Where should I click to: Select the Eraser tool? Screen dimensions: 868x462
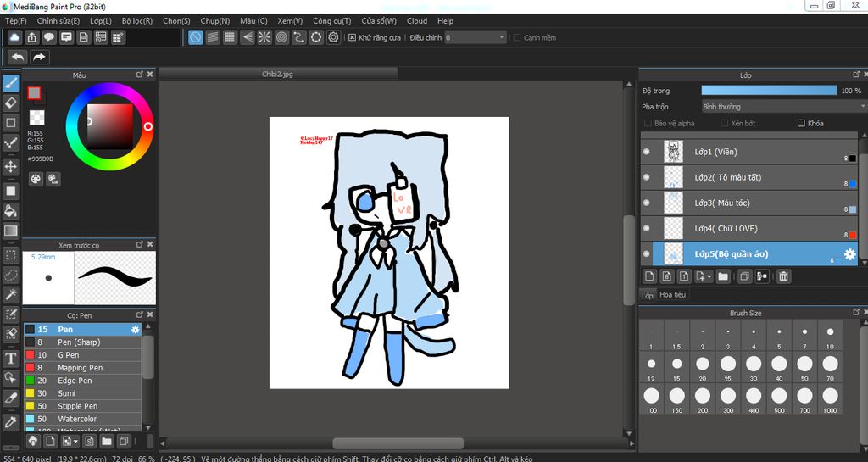click(10, 103)
